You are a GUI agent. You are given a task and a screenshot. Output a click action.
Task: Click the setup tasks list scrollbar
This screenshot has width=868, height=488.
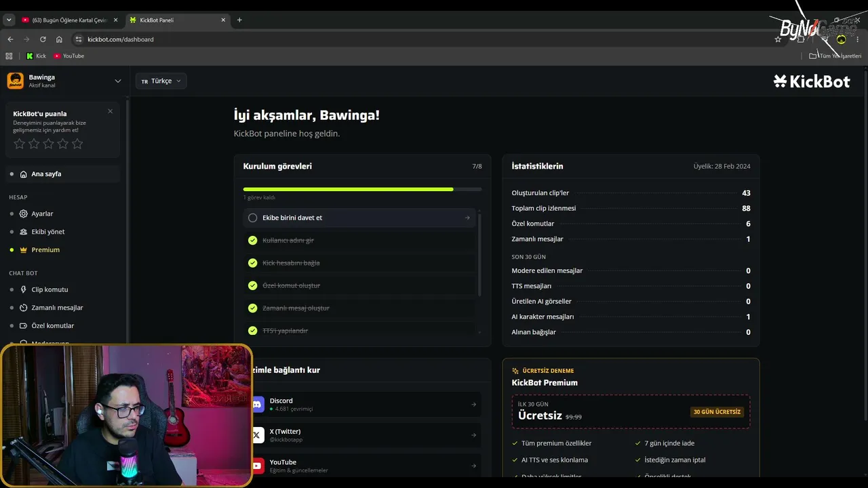pos(479,254)
